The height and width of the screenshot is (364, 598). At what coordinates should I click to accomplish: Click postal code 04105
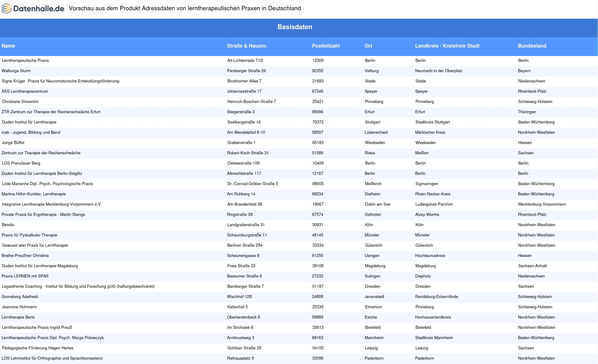pos(318,348)
